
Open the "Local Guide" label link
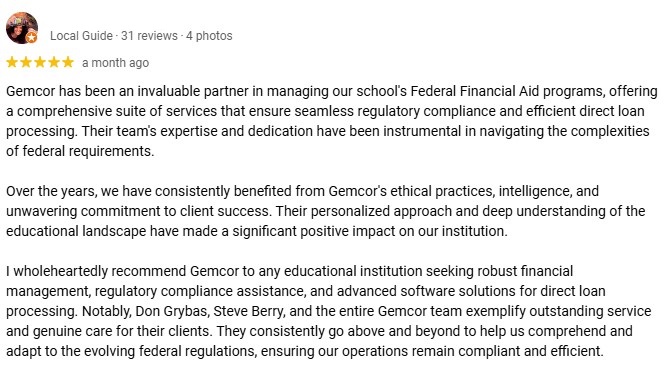81,36
